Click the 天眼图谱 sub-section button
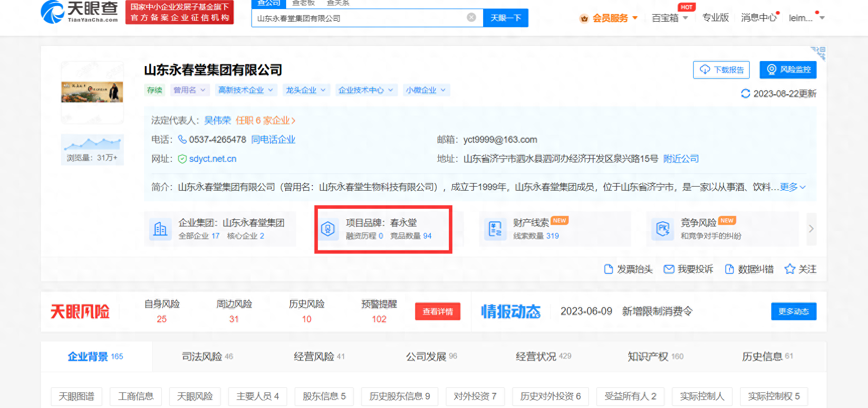The width and height of the screenshot is (868, 408). click(x=77, y=396)
